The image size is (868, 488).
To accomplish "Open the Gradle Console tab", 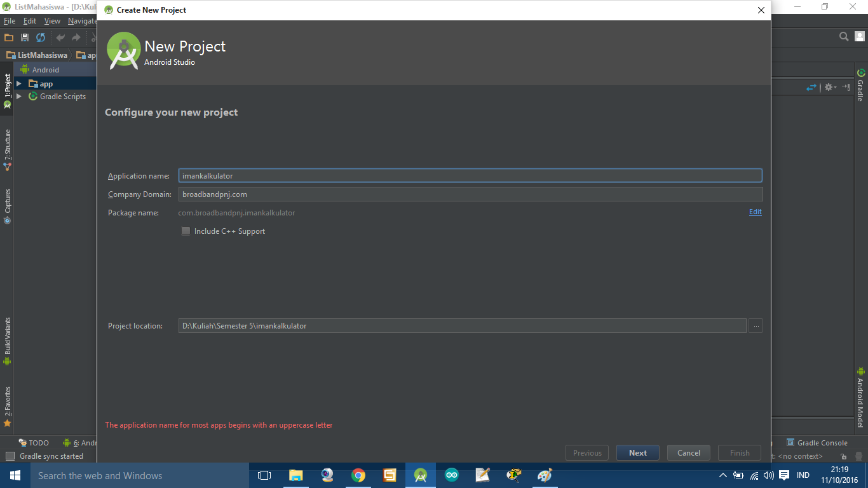I will point(817,443).
